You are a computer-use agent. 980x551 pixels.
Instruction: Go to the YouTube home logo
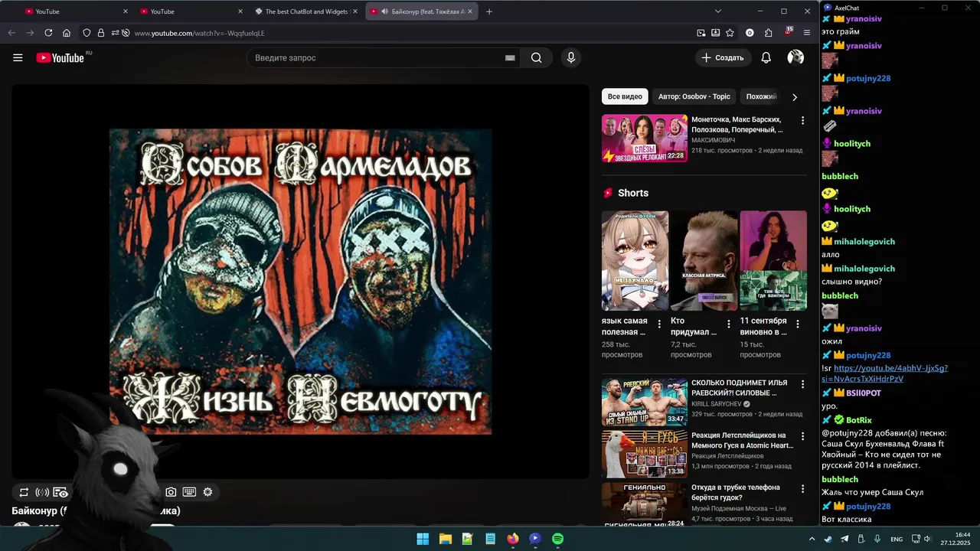click(x=60, y=57)
